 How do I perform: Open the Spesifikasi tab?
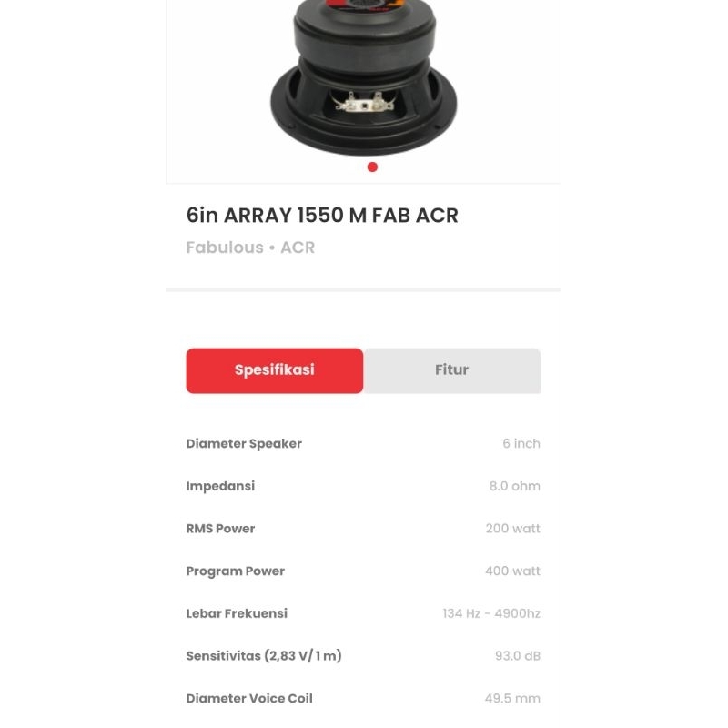click(x=275, y=370)
